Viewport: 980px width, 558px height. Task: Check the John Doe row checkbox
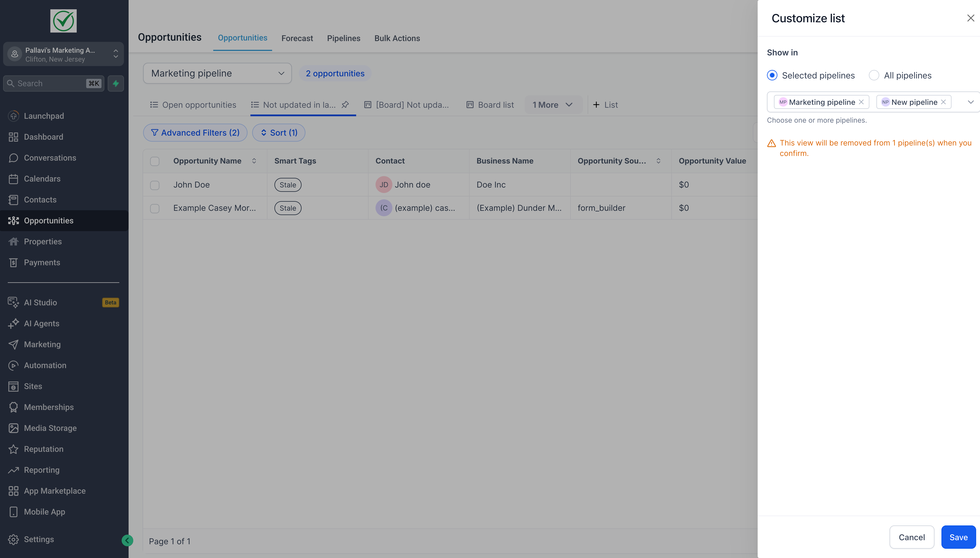(155, 185)
